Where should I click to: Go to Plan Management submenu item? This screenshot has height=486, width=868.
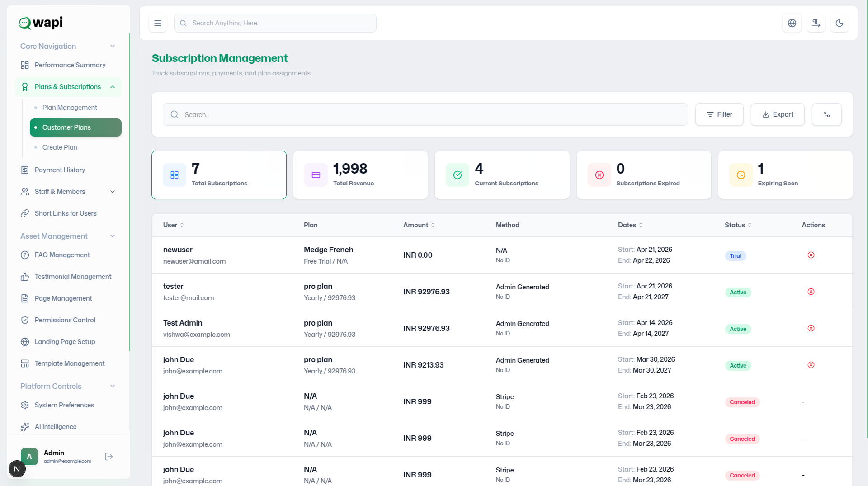(x=75, y=108)
